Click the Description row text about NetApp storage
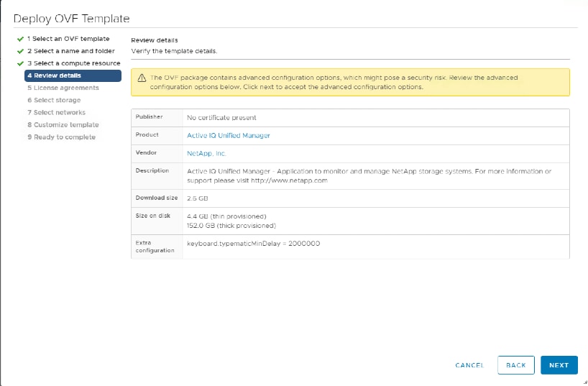Viewport: 588px width, 386px height. point(369,175)
